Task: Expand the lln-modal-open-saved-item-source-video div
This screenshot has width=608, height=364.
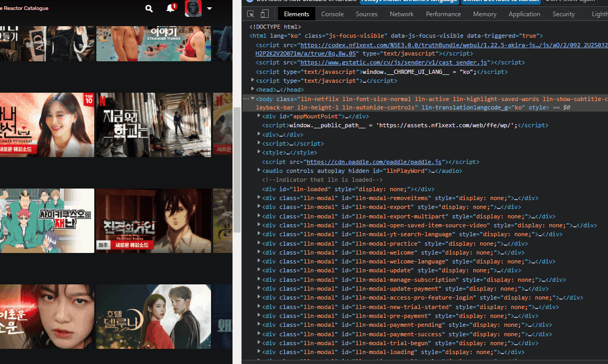Action: click(259, 225)
